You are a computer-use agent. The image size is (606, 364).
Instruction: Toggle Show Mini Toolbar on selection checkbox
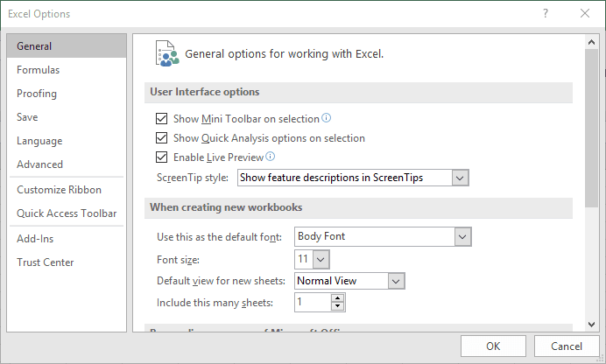161,118
